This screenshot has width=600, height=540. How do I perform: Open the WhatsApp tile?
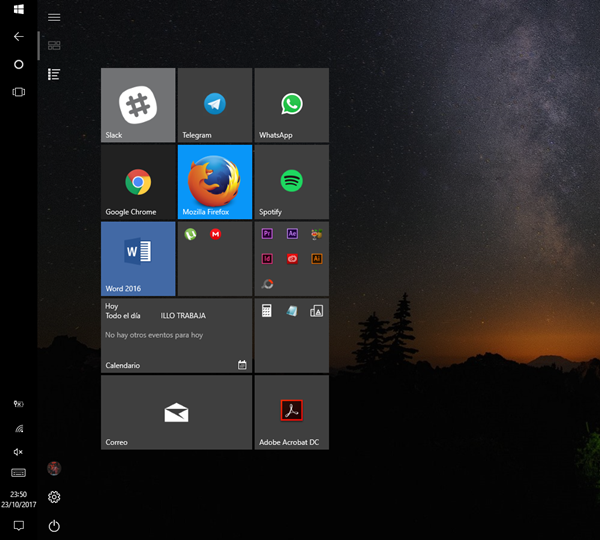291,105
